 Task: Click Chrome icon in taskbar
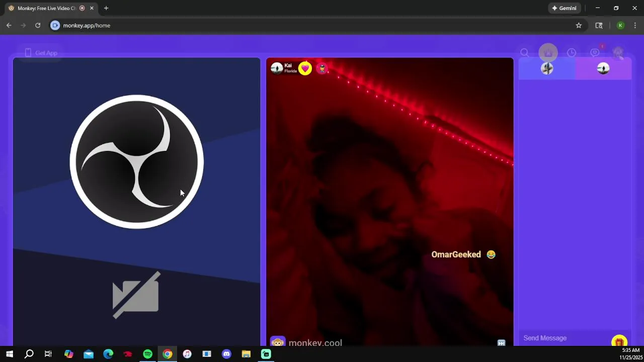click(x=168, y=354)
